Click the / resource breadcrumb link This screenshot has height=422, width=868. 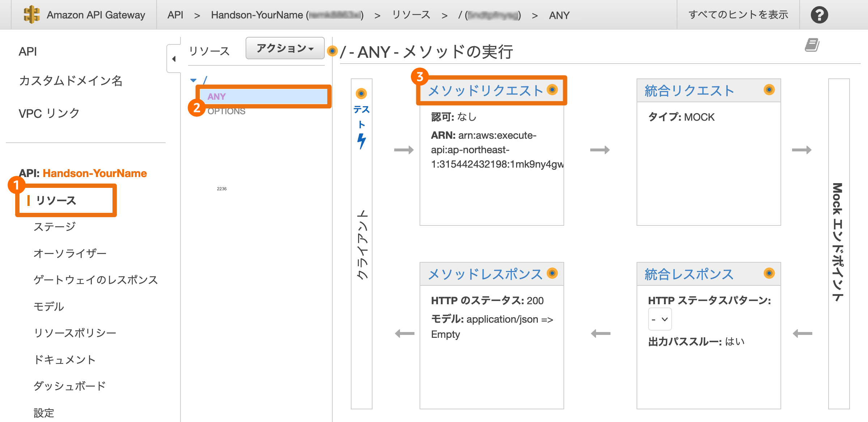489,15
